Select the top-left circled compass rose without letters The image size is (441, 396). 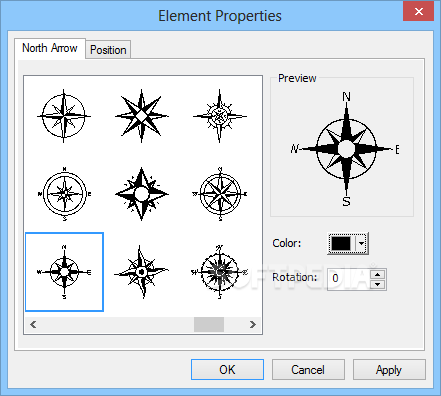64,116
